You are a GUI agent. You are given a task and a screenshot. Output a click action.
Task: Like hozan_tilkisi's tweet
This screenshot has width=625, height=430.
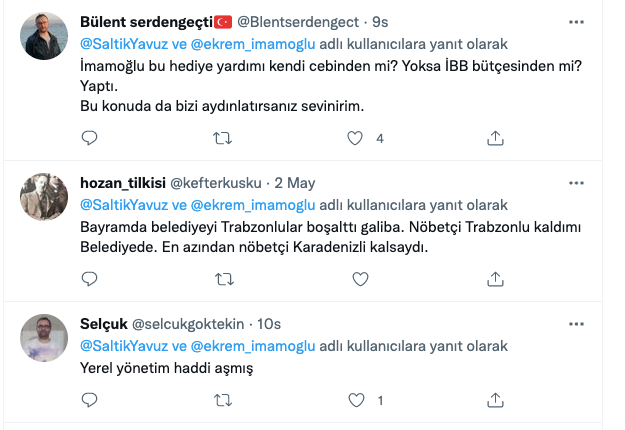click(x=360, y=279)
